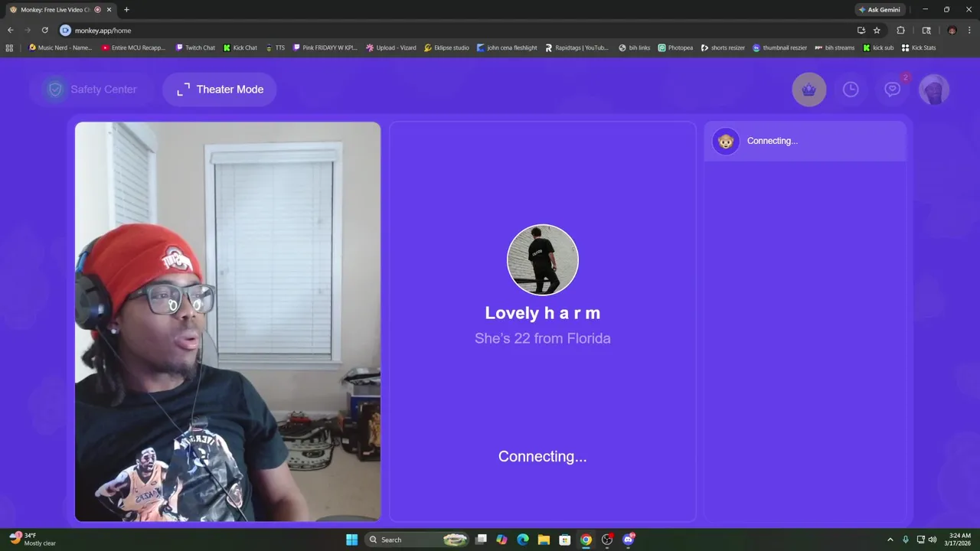Click the monkey avatar beside Connecting
The height and width of the screenshot is (551, 980).
[x=726, y=141]
